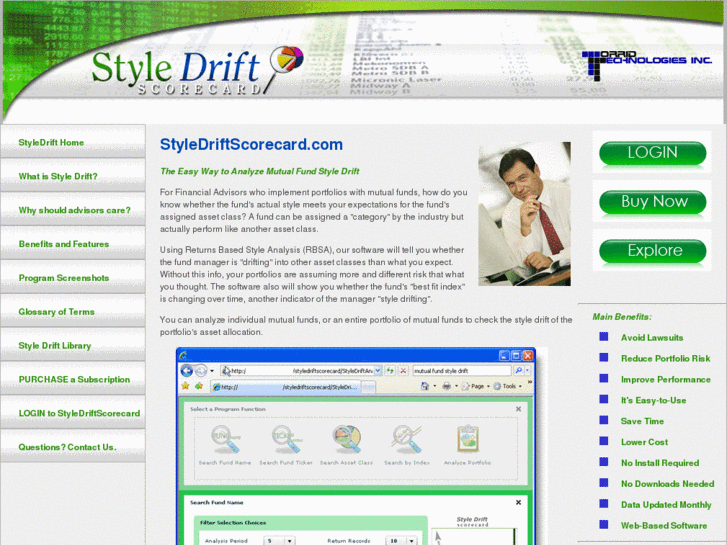The image size is (727, 545).
Task: Click Improve Performance benefit
Action: (665, 379)
